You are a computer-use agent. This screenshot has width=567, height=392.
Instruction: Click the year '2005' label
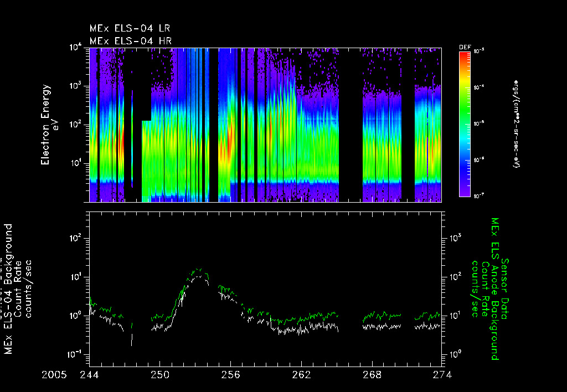[x=54, y=375]
